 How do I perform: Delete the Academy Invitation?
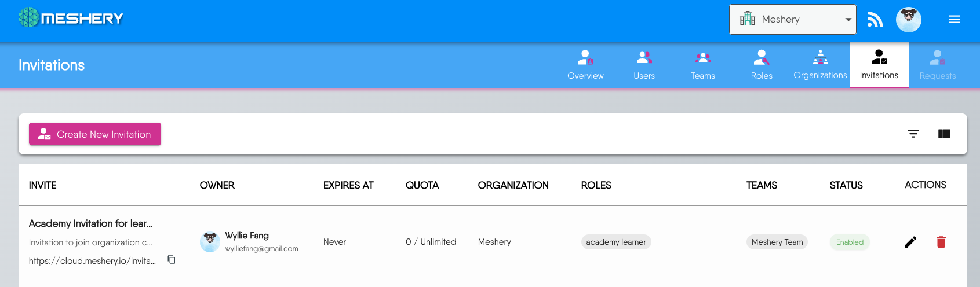[x=941, y=242]
